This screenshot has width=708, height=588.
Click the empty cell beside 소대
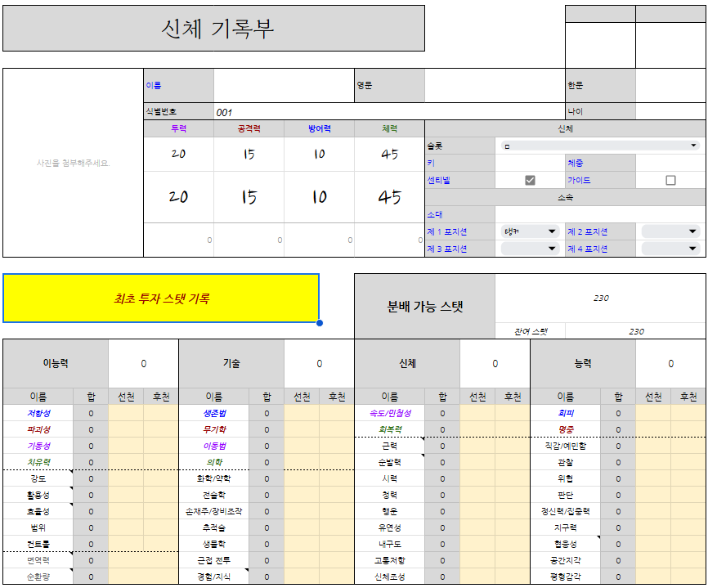[600, 214]
